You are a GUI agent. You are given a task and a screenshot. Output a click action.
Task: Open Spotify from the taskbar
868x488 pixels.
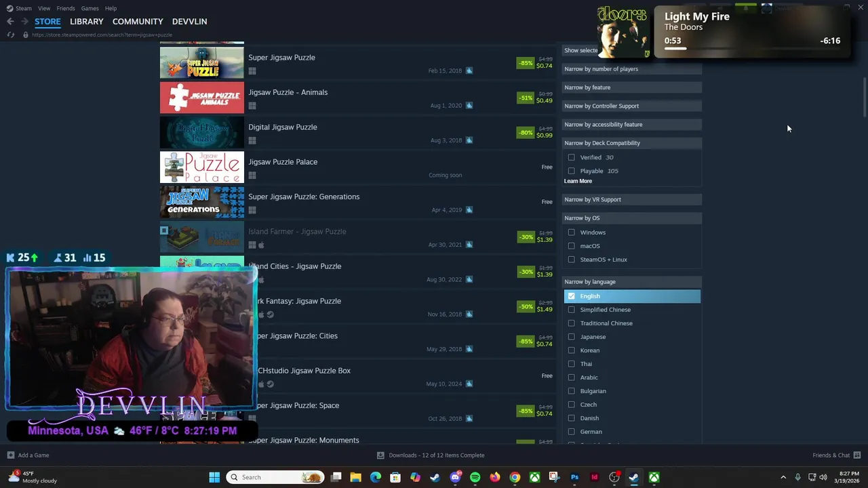click(x=475, y=477)
